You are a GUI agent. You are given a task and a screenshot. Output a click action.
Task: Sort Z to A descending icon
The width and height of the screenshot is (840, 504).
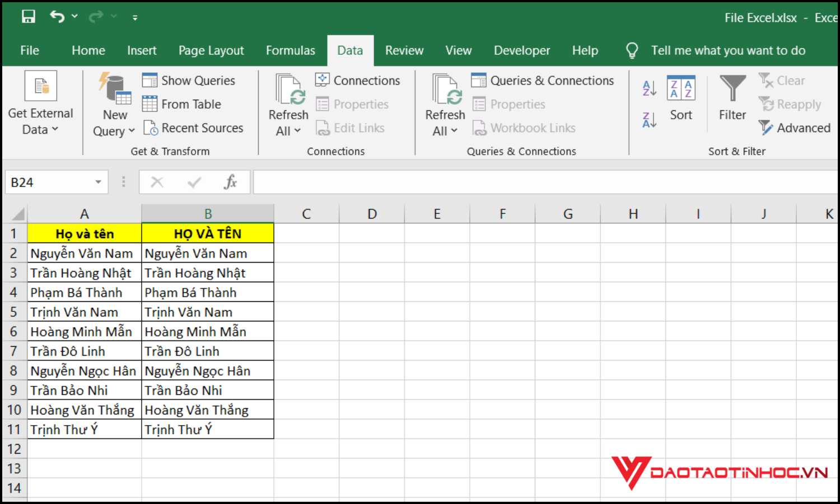[649, 120]
